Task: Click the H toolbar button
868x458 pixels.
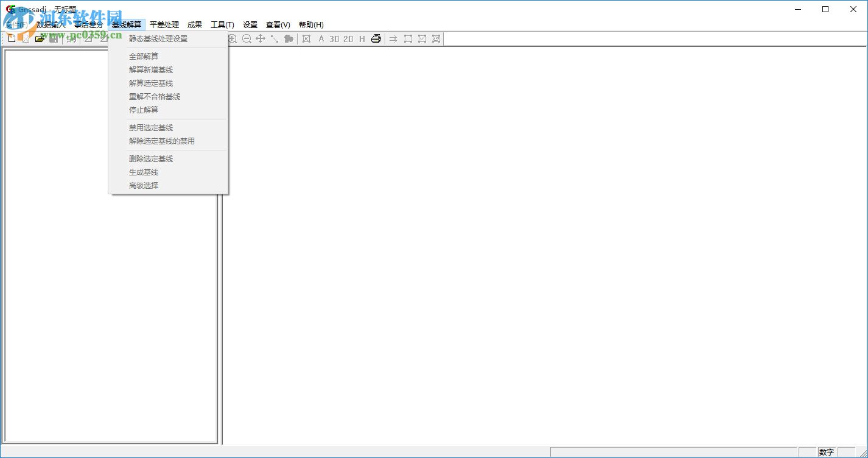Action: click(362, 39)
